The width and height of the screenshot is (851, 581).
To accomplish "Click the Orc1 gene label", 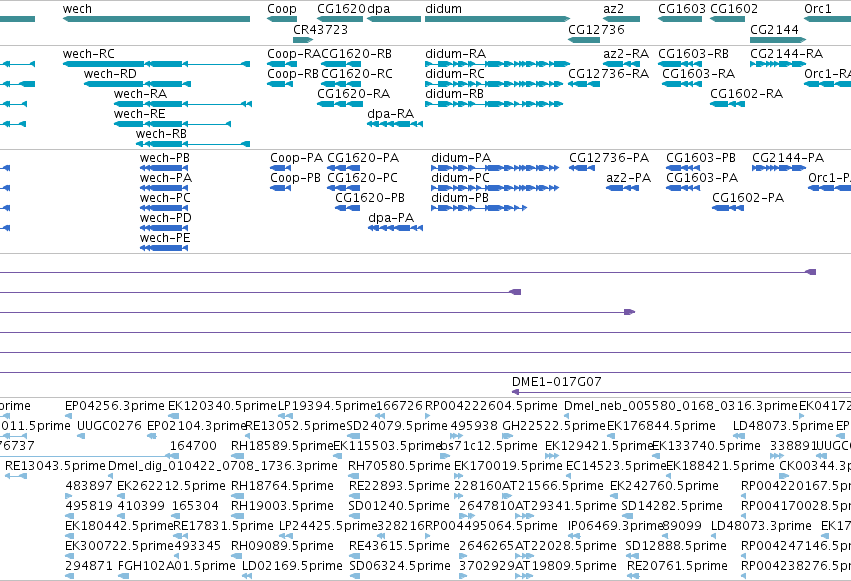I will pyautogui.click(x=817, y=9).
